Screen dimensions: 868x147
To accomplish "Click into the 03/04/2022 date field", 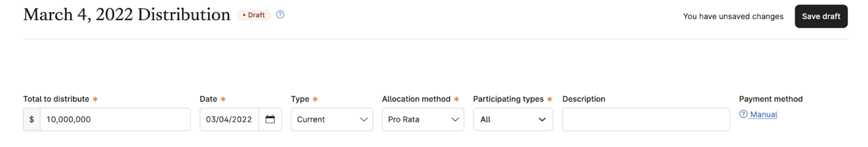I will (229, 119).
